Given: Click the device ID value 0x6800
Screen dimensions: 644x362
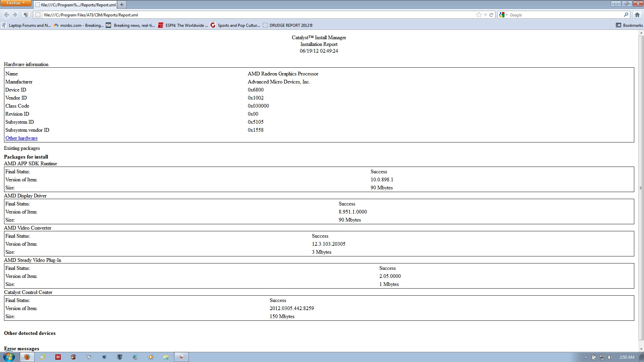Looking at the screenshot, I should pyautogui.click(x=256, y=90).
